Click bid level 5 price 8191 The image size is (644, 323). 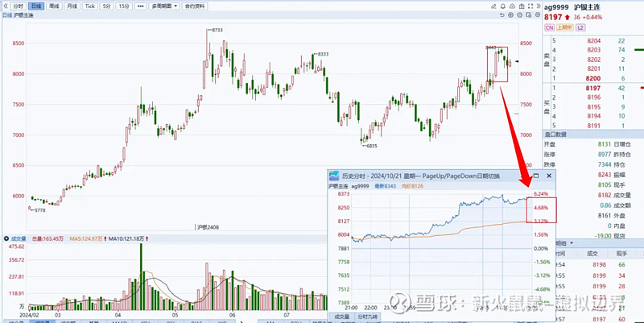click(x=594, y=126)
